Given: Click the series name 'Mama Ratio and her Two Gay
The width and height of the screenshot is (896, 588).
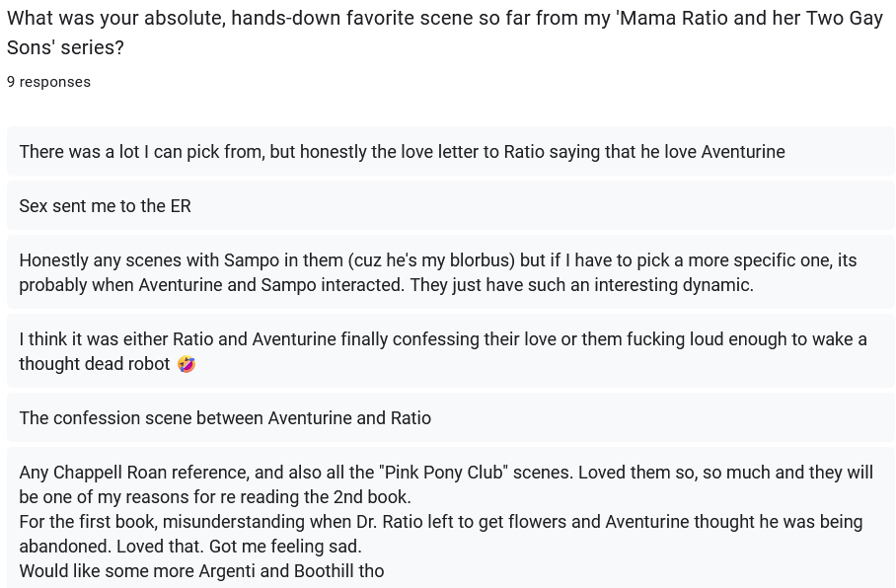Looking at the screenshot, I should [749, 19].
